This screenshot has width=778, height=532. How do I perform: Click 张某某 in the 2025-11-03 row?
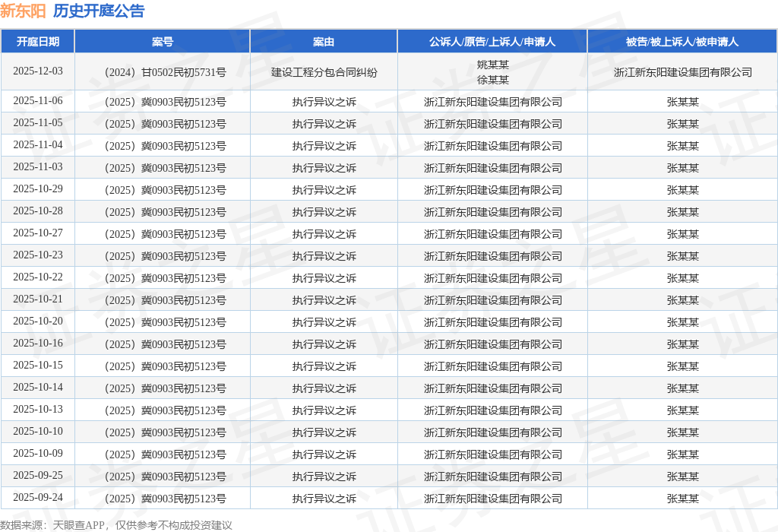(683, 168)
